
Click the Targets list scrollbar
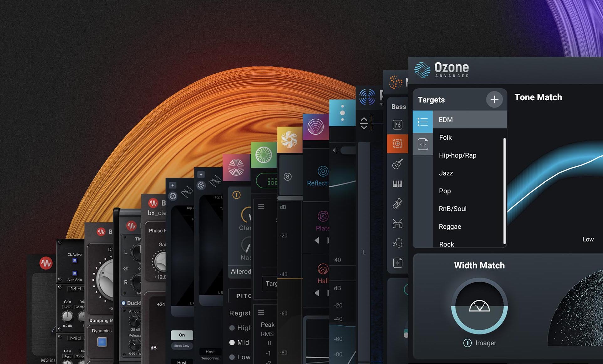504,191
